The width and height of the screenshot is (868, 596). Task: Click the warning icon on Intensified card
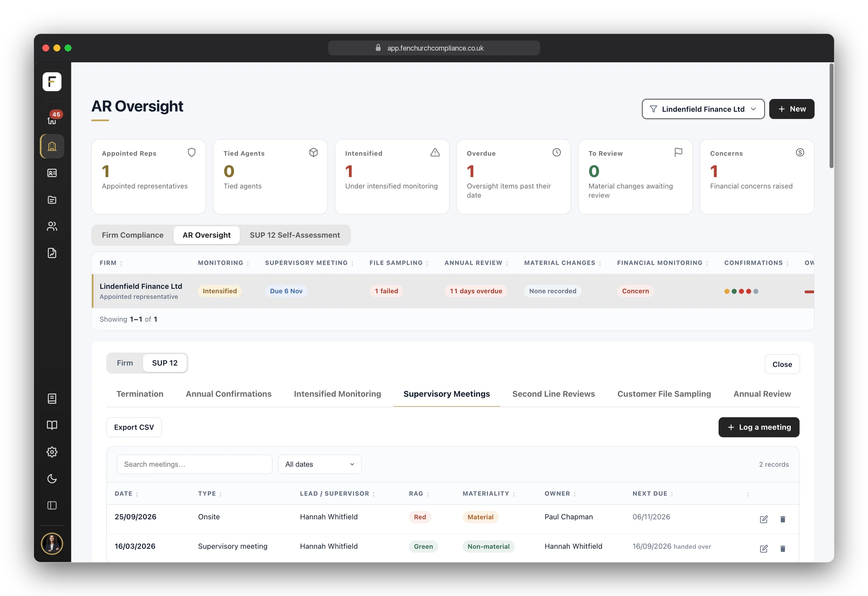click(x=435, y=152)
